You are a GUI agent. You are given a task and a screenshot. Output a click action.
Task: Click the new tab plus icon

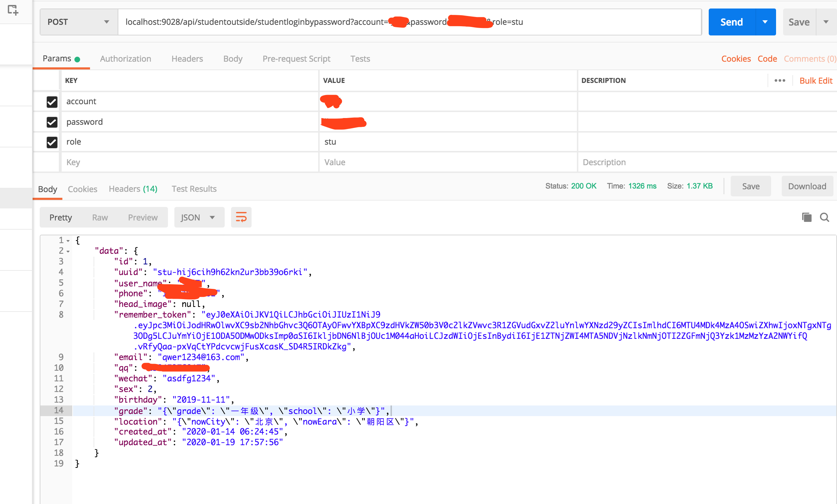(13, 10)
